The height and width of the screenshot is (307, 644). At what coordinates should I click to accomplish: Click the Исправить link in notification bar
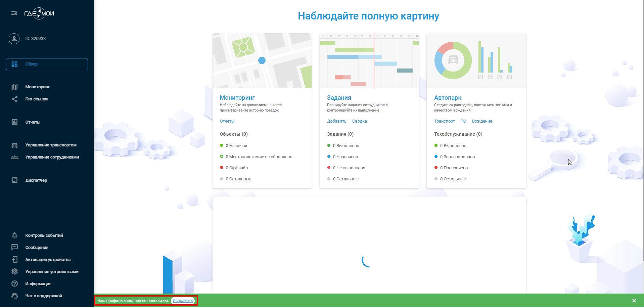183,301
